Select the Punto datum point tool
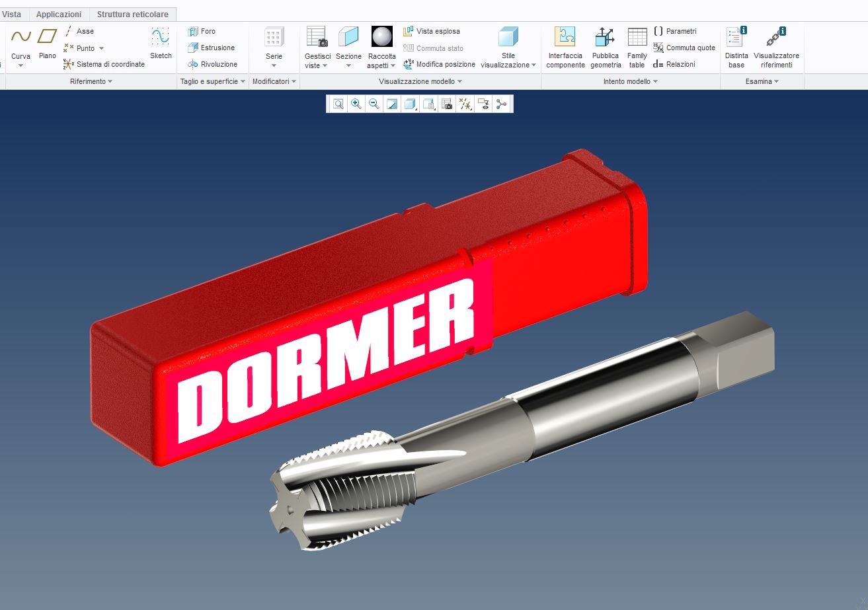868x610 pixels. point(79,48)
